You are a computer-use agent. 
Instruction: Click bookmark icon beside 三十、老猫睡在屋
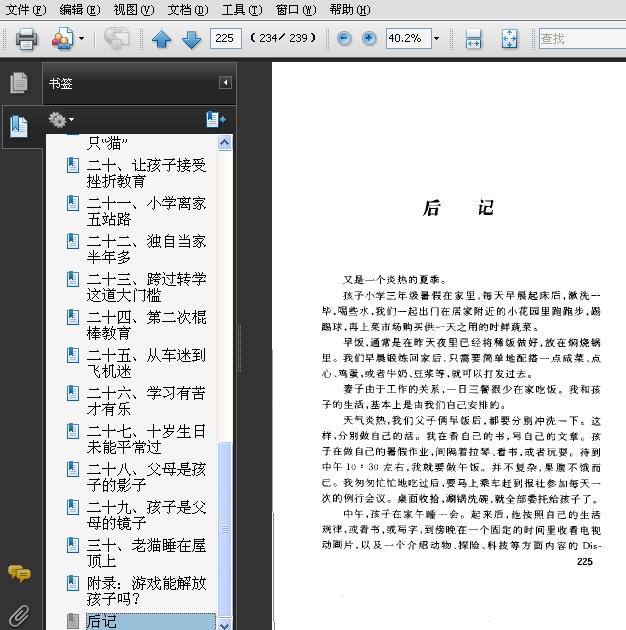pyautogui.click(x=73, y=545)
